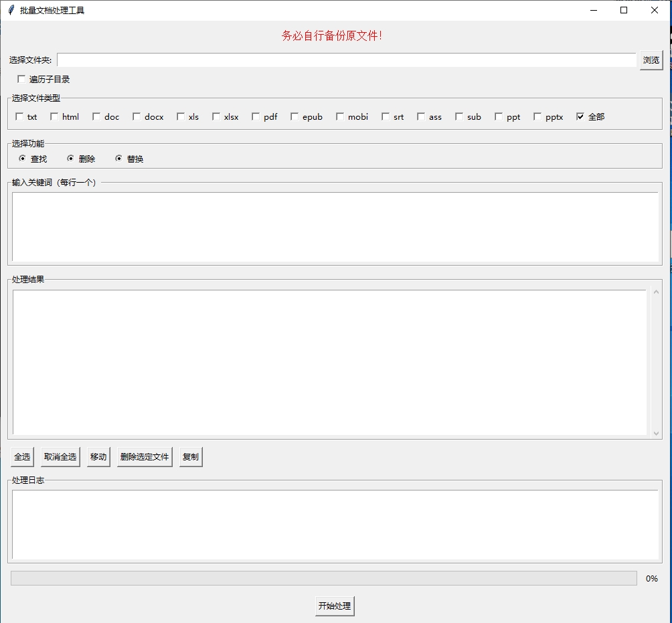Enable the 遍历子目录 checkbox
Viewport: 672px width, 623px height.
[x=21, y=79]
